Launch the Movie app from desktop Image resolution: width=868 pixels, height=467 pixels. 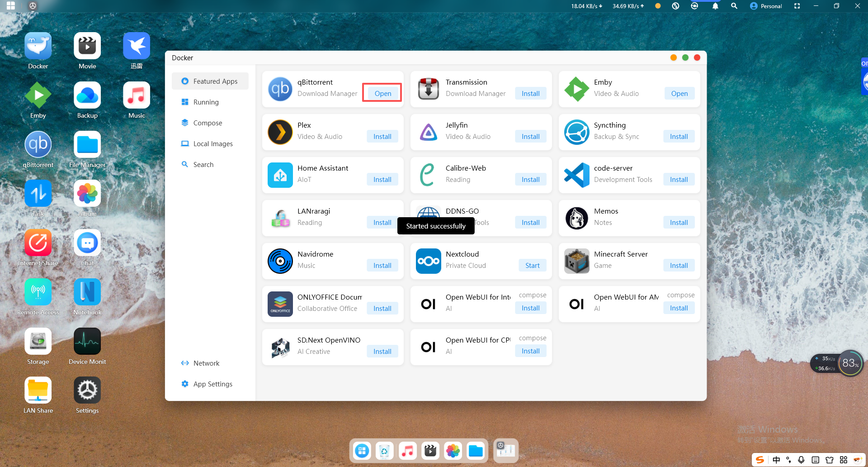pos(87,46)
